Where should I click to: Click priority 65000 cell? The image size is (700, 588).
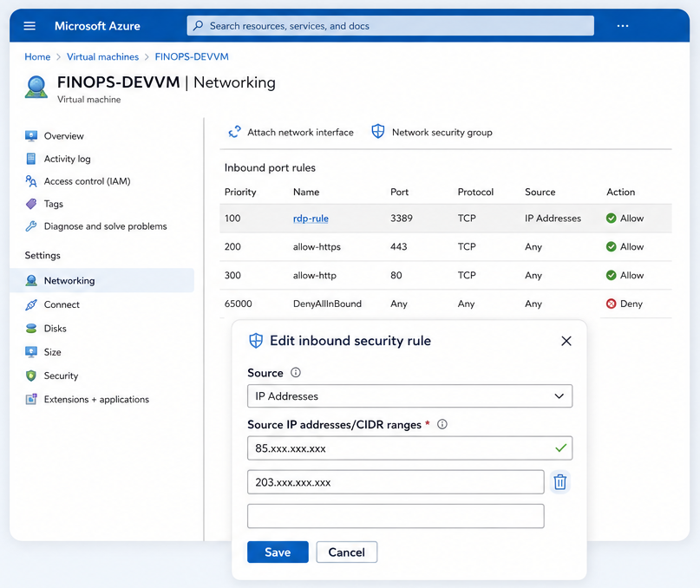pyautogui.click(x=238, y=304)
